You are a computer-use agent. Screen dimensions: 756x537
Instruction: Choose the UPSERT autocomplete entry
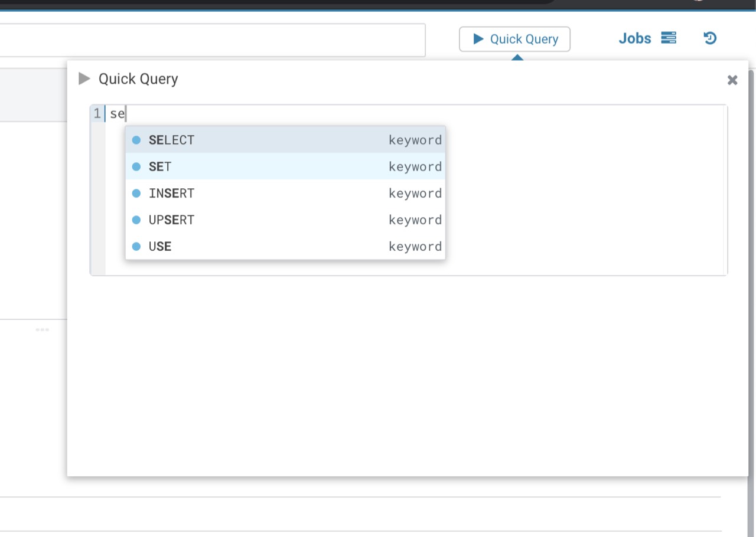coord(285,220)
